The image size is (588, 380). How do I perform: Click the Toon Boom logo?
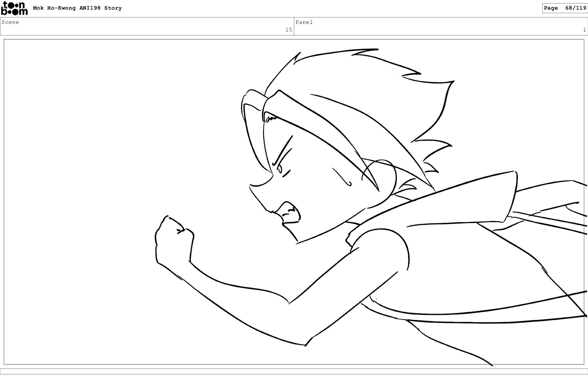[x=14, y=8]
